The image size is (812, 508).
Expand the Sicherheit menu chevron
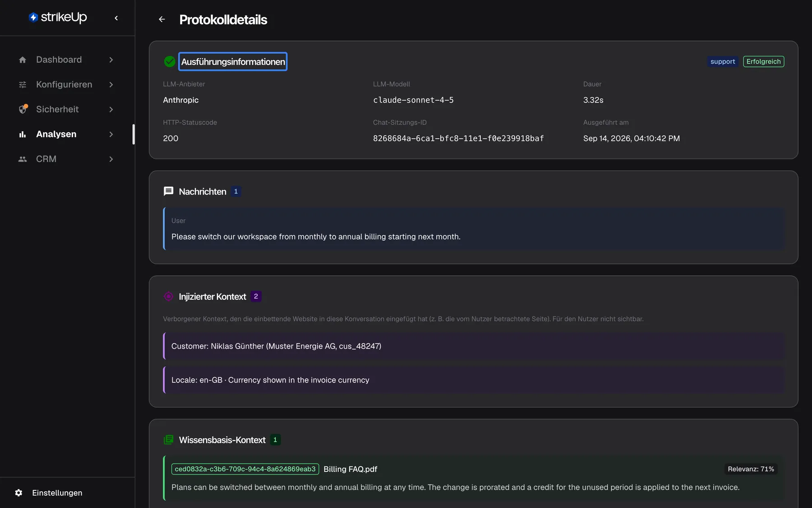(111, 109)
